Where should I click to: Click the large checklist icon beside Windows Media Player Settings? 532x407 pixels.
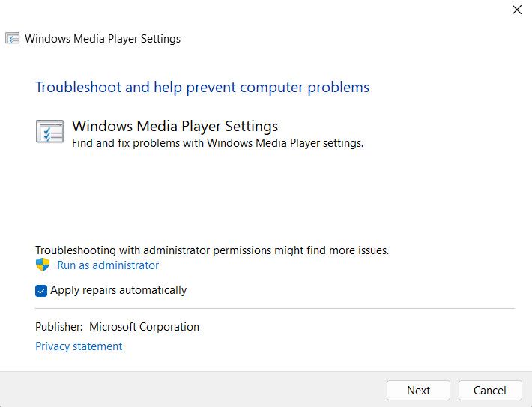49,131
